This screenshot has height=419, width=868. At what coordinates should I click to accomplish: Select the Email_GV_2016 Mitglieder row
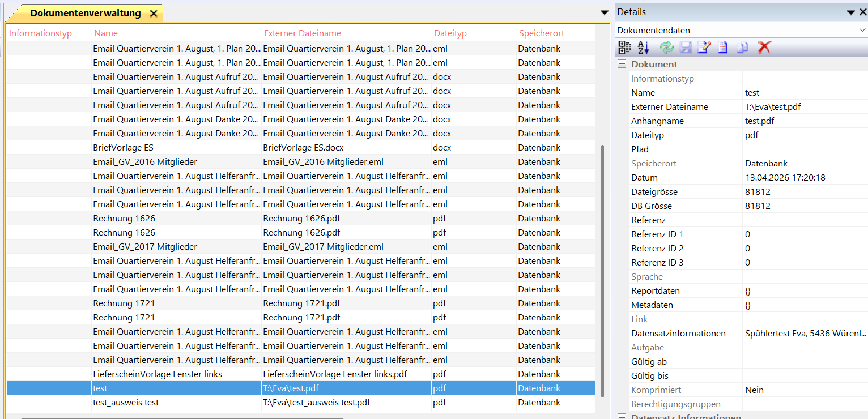(301, 162)
